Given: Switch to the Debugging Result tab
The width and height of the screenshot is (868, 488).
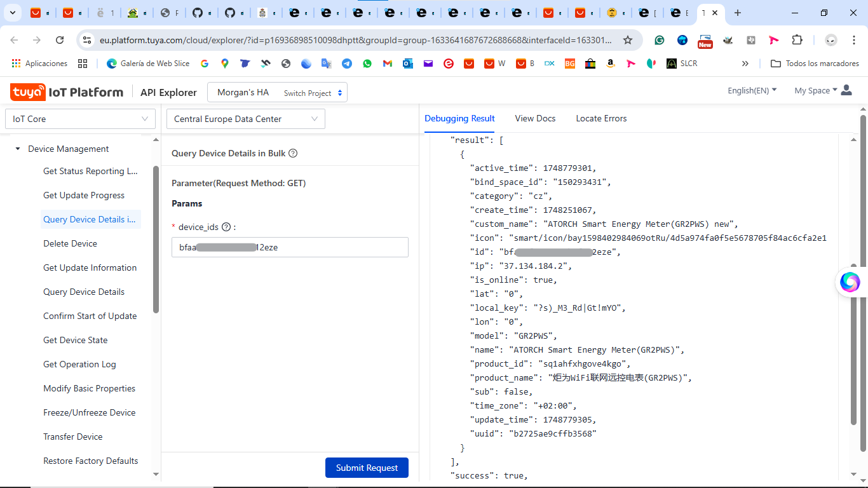Looking at the screenshot, I should [459, 118].
